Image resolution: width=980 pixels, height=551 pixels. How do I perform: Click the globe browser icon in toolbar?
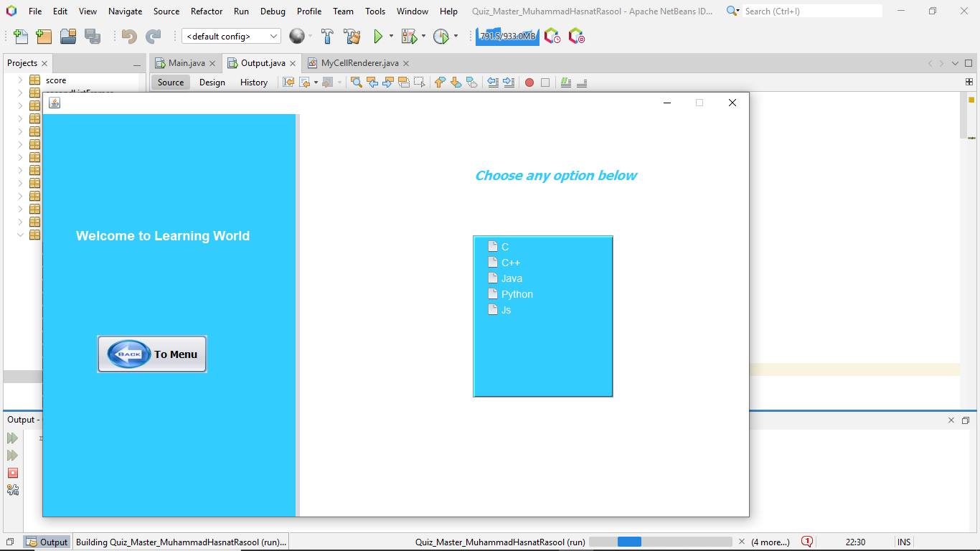click(x=296, y=36)
